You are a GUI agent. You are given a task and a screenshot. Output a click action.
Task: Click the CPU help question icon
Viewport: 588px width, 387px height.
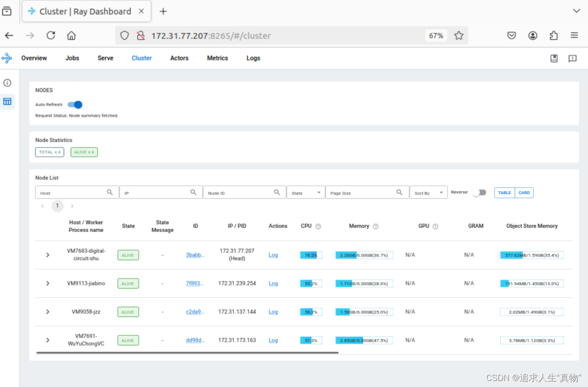(318, 226)
